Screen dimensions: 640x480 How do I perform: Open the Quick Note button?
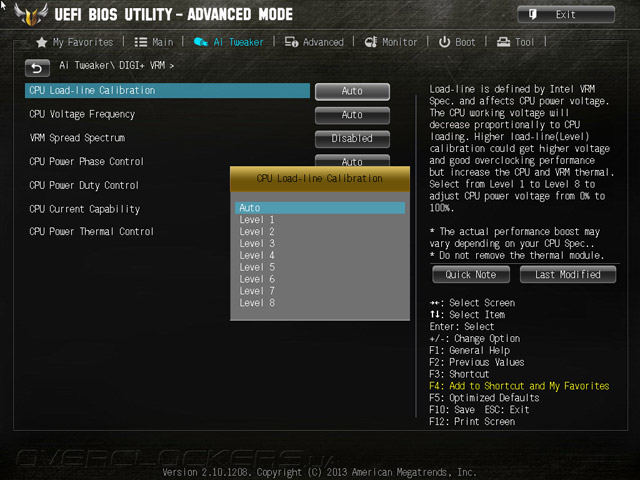(x=471, y=274)
